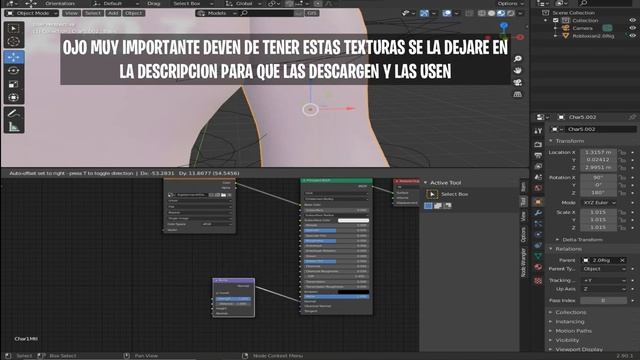
Task: Open the Modifiers wrench tab icon
Action: [538, 213]
